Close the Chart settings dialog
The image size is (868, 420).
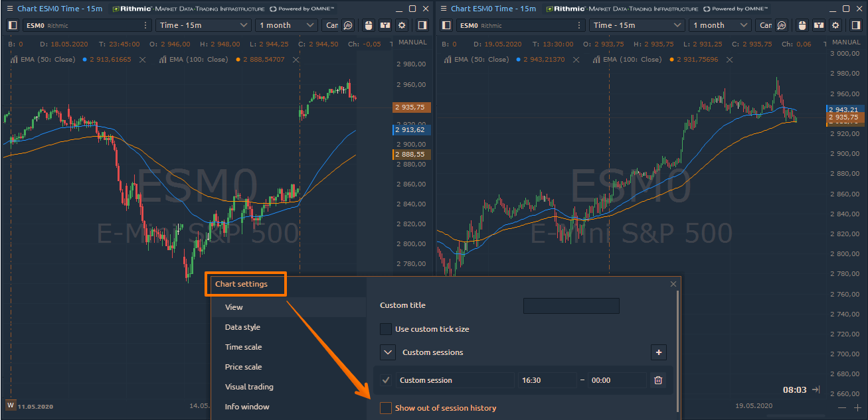tap(673, 284)
